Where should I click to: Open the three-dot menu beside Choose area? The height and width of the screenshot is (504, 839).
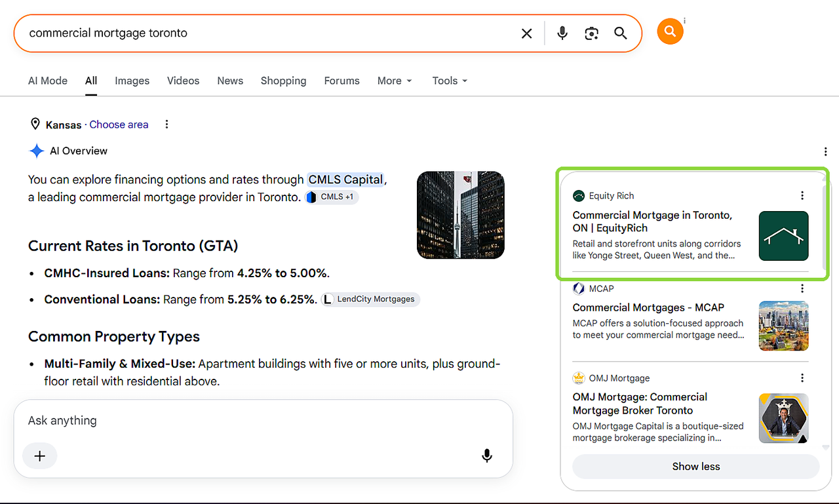166,125
